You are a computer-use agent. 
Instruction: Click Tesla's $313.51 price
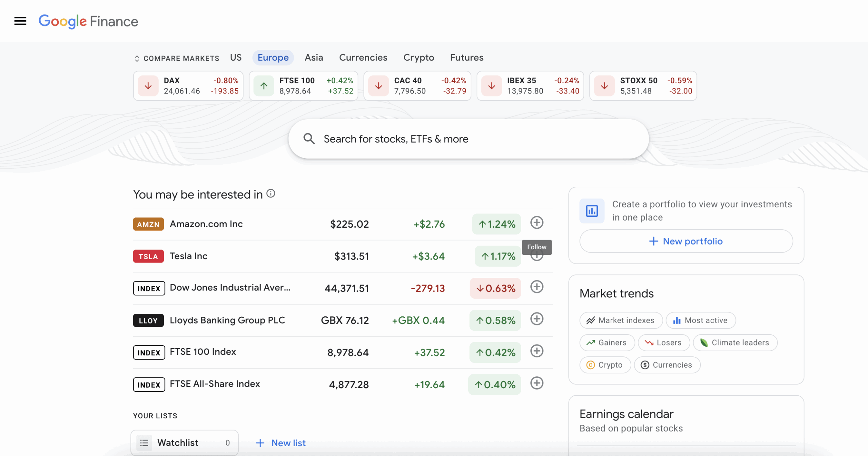[351, 256]
